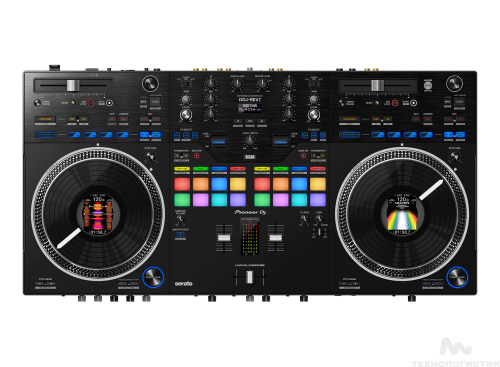Image resolution: width=500 pixels, height=367 pixels.
Task: Tap the left deck orange performance pad
Action: [201, 184]
